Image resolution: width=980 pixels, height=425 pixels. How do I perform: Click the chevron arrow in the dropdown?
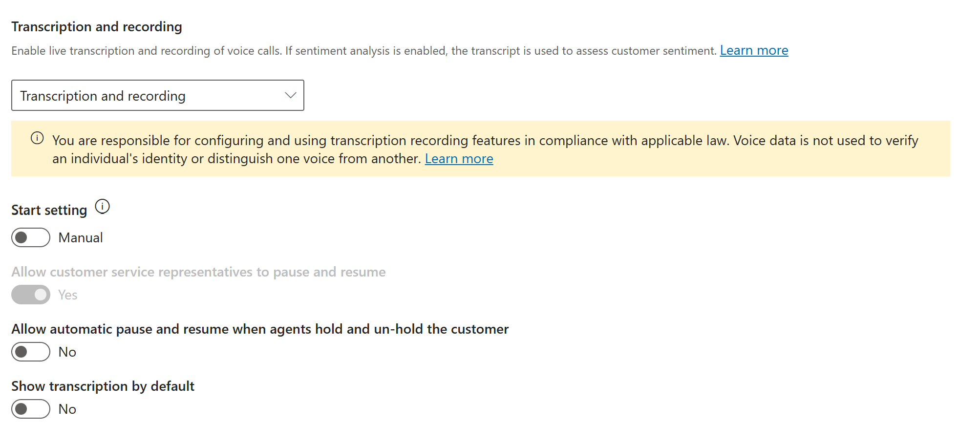tap(291, 95)
